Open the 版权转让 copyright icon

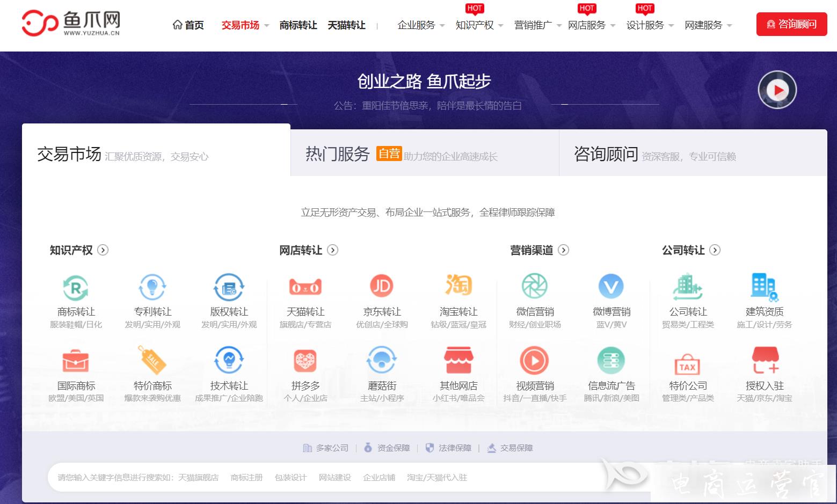pos(229,287)
